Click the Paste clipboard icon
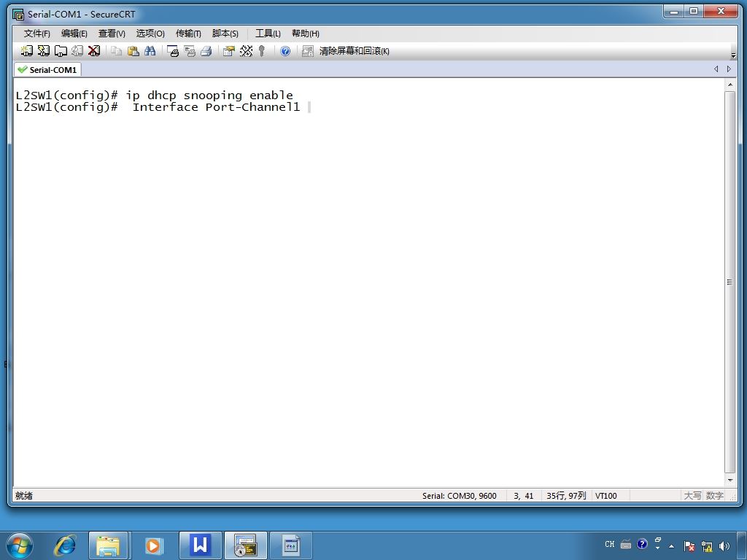The width and height of the screenshot is (747, 560). 133,51
